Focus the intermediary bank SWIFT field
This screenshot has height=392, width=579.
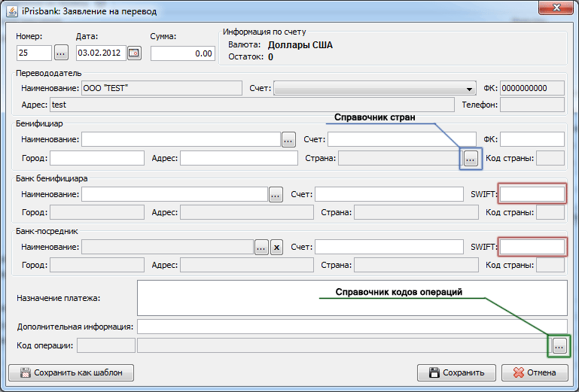(x=532, y=247)
